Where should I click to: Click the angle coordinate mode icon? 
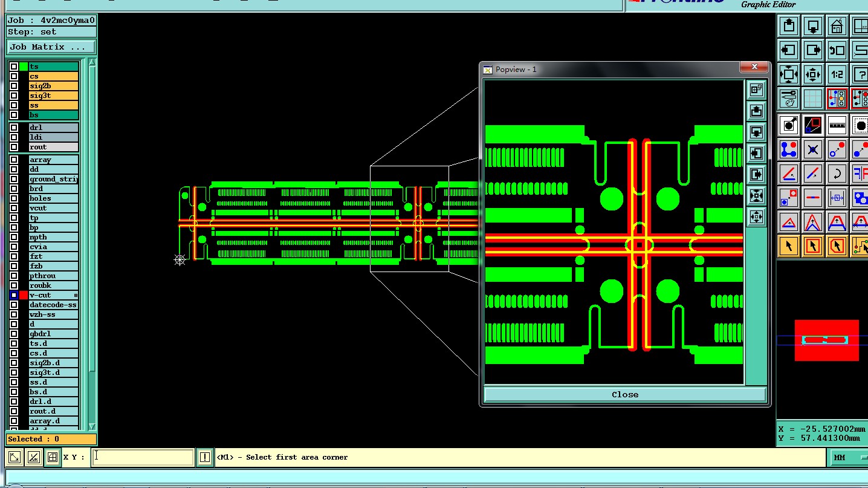tap(34, 458)
